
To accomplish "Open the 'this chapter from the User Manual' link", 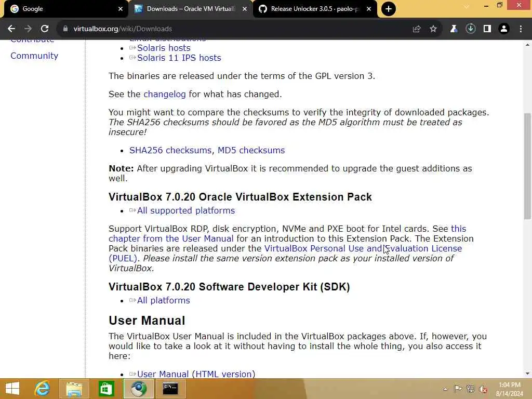I will [287, 233].
